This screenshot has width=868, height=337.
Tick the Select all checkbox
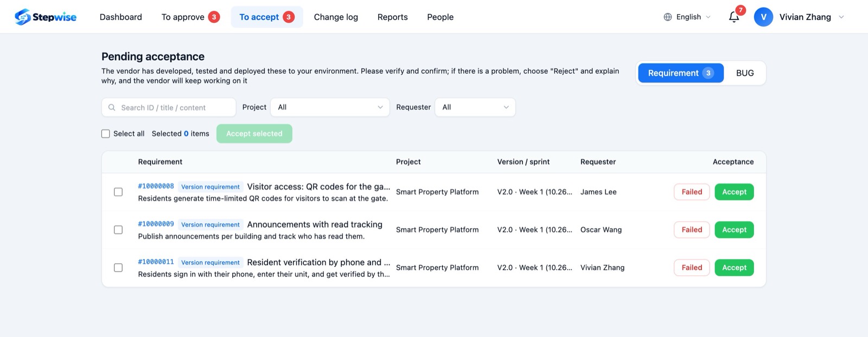coord(106,134)
